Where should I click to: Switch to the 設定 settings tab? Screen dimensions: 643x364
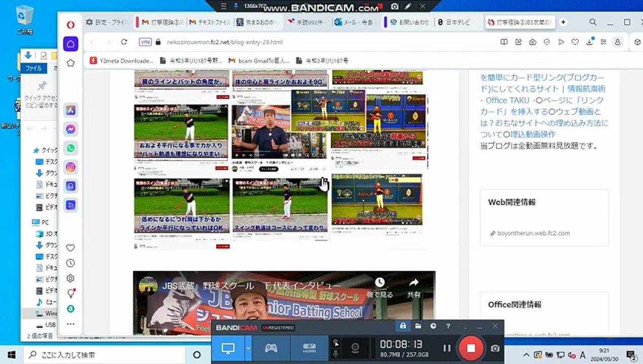[109, 22]
